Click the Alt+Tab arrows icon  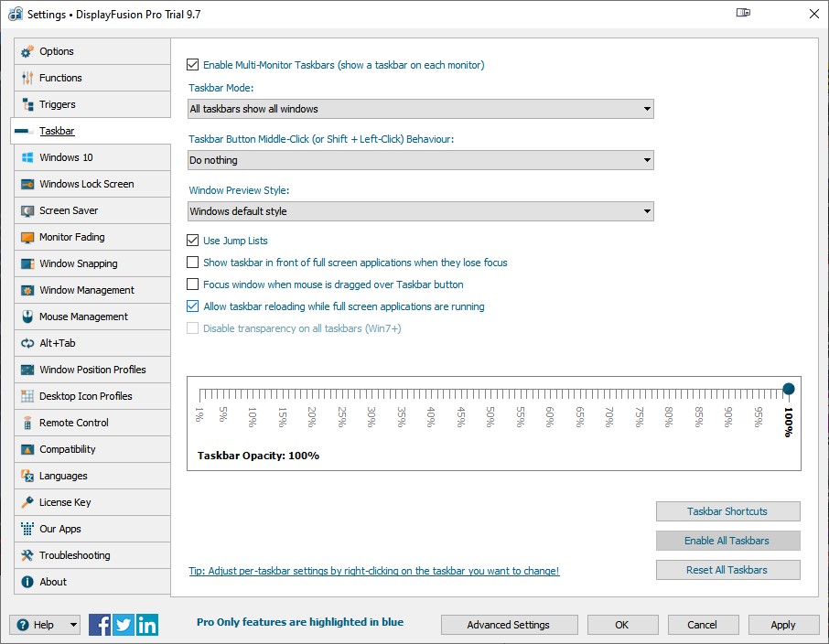click(27, 343)
